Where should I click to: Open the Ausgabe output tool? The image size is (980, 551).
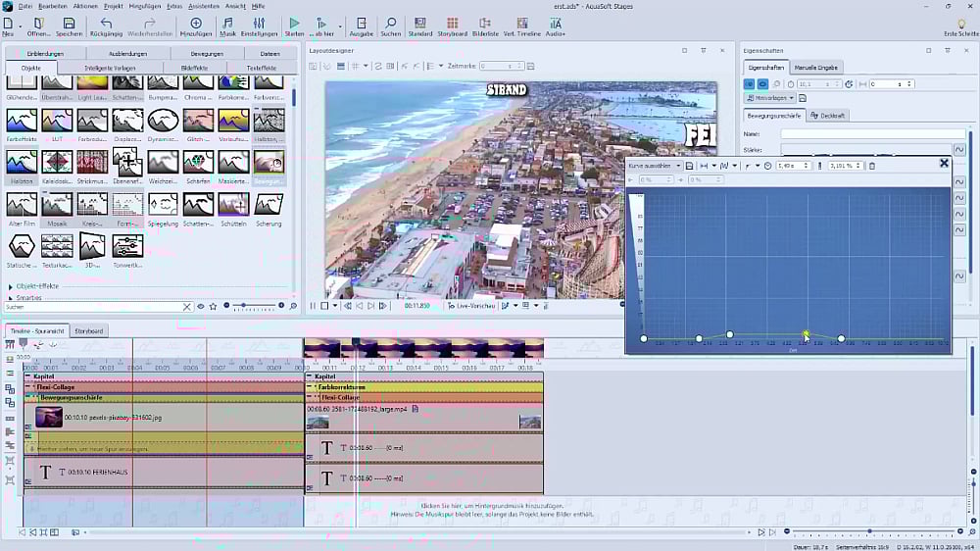[361, 24]
